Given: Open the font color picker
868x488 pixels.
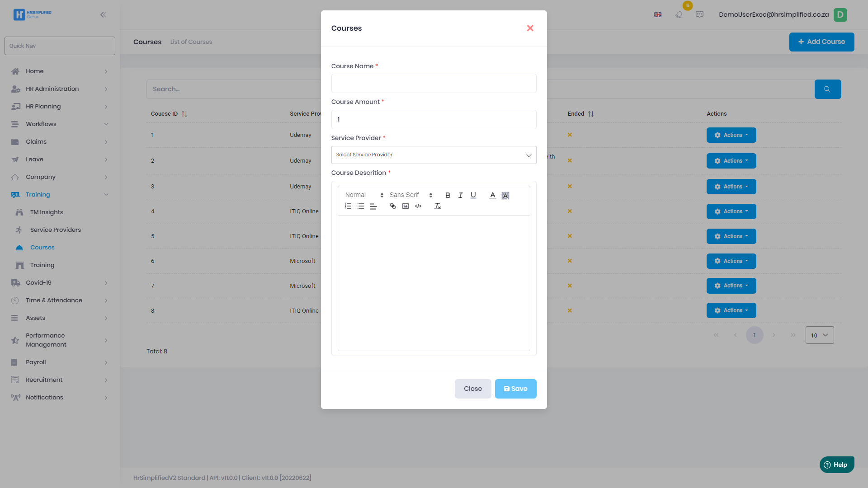Looking at the screenshot, I should pyautogui.click(x=492, y=195).
